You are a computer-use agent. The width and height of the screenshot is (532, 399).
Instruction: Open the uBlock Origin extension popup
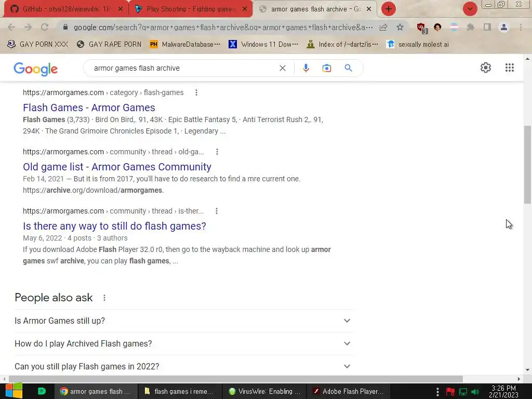point(421,28)
